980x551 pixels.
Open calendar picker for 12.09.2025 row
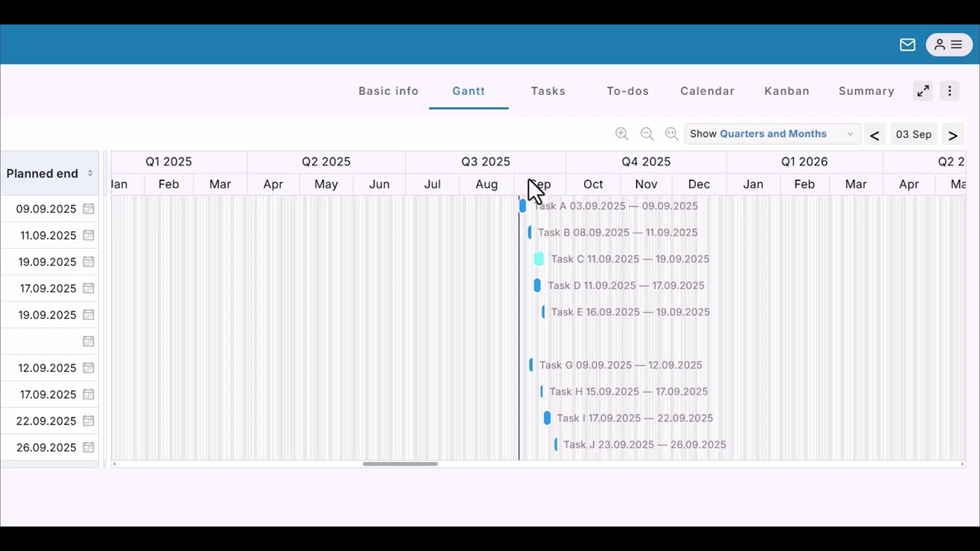click(x=89, y=368)
